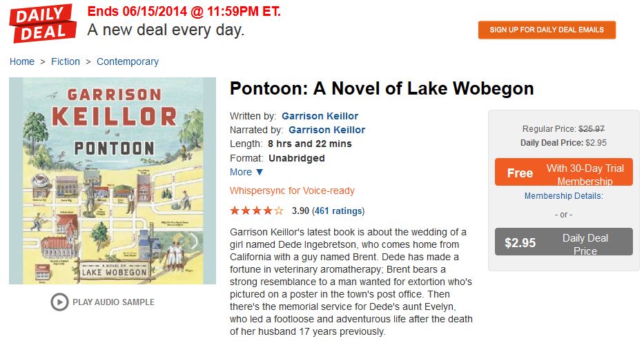The width and height of the screenshot is (644, 341).
Task: Click the Pontoon book title heading
Action: pyautogui.click(x=382, y=88)
